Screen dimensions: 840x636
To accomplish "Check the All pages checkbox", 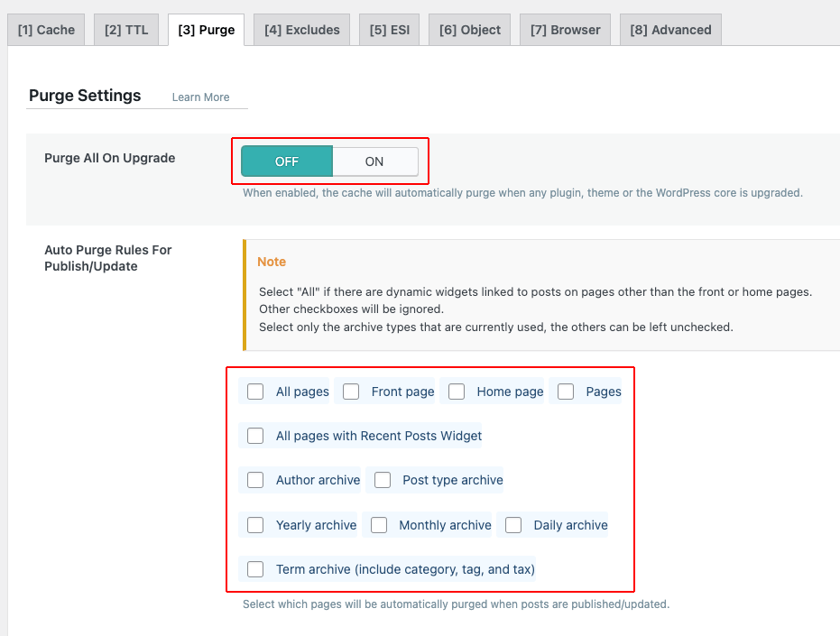I will [x=255, y=392].
